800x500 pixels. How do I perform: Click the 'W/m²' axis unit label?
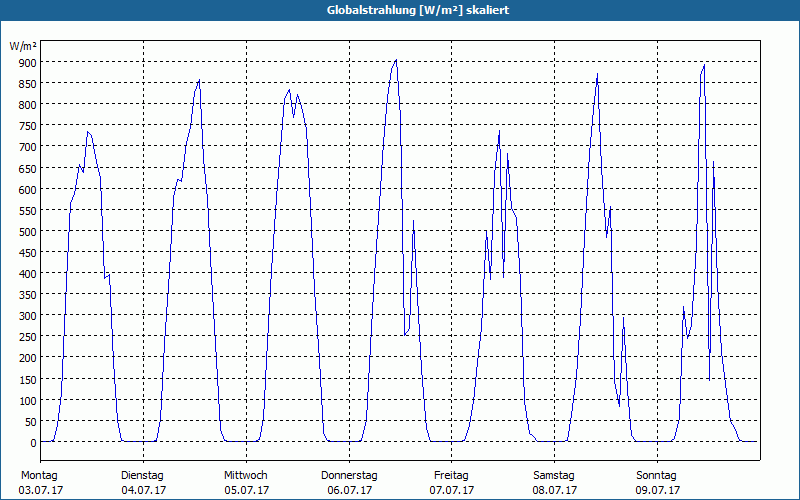[23, 46]
